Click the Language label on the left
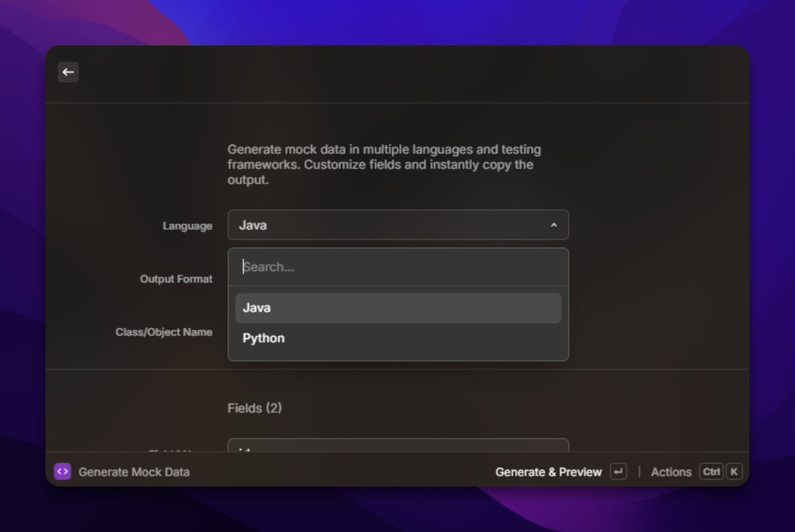 click(188, 226)
